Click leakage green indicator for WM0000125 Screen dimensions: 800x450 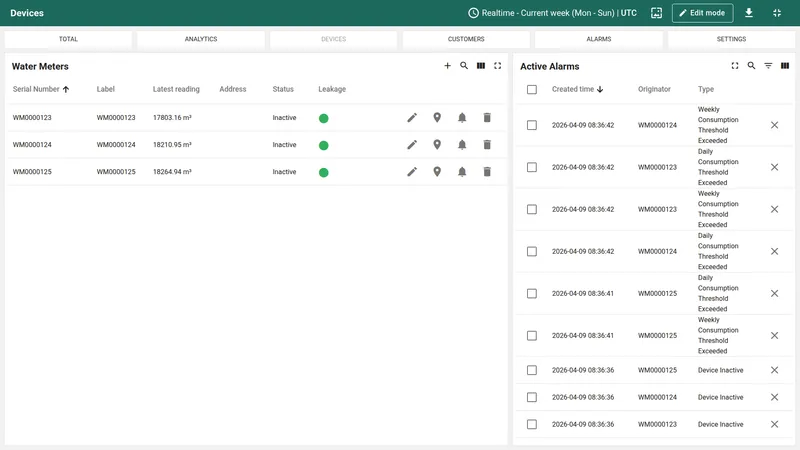pos(323,172)
